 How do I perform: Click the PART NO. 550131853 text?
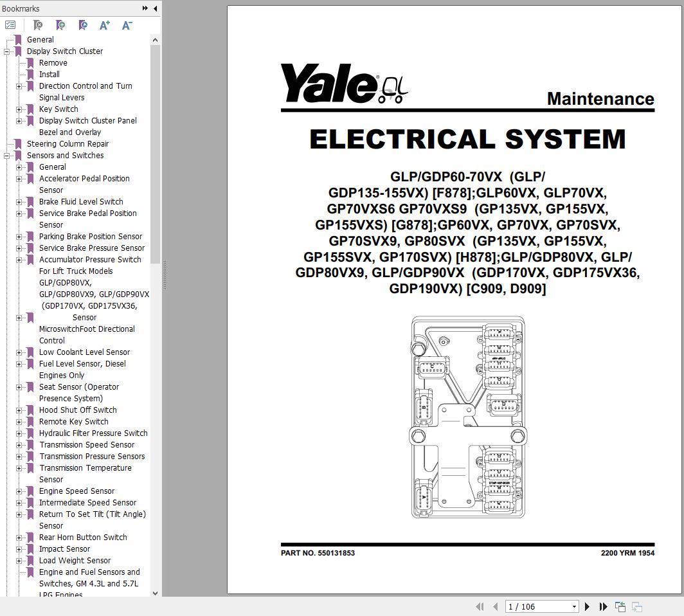click(x=318, y=553)
